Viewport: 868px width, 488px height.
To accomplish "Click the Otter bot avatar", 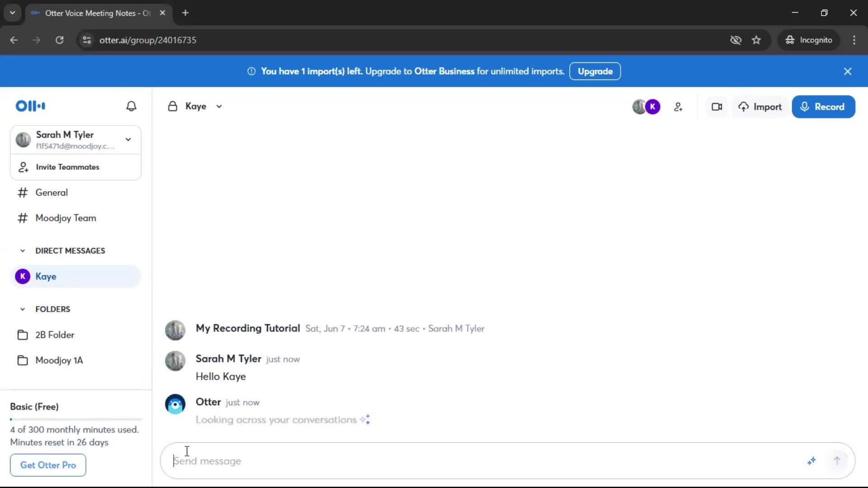I will click(175, 404).
